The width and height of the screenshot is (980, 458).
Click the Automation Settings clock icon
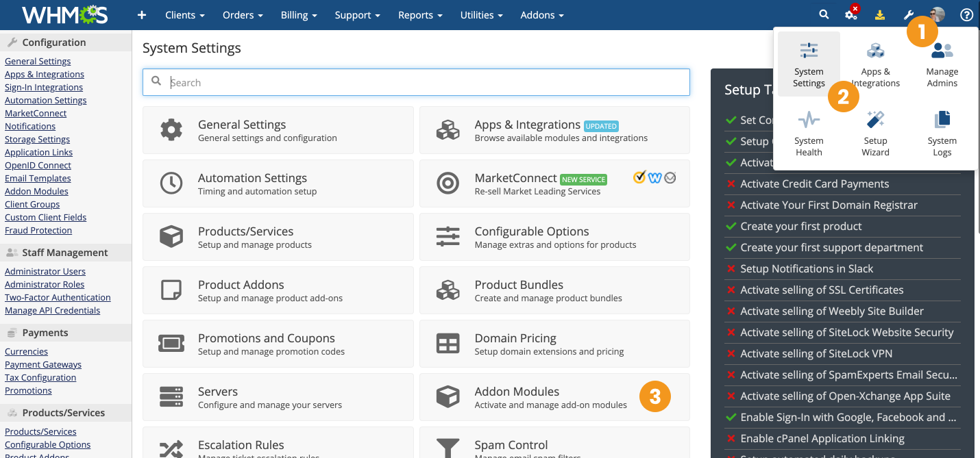click(171, 183)
